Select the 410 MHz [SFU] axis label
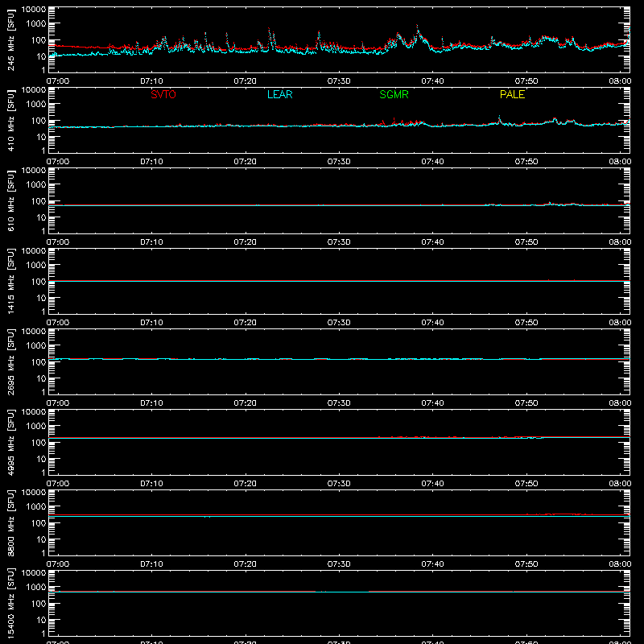The width and height of the screenshot is (644, 644). 11,120
